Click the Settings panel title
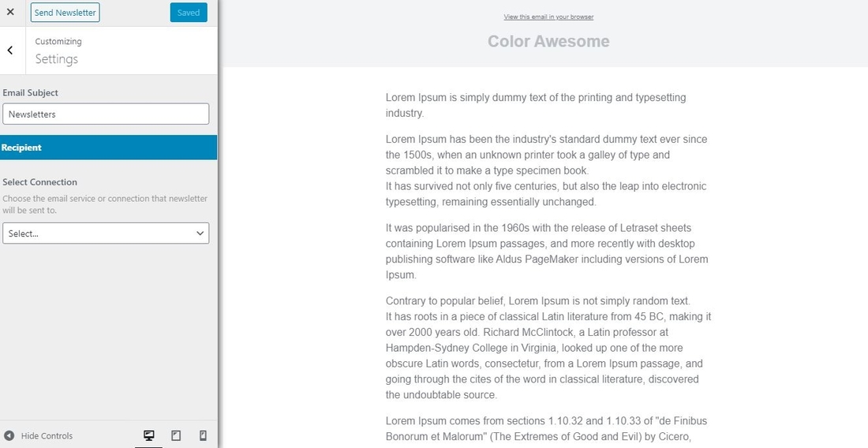Image resolution: width=868 pixels, height=448 pixels. tap(57, 58)
